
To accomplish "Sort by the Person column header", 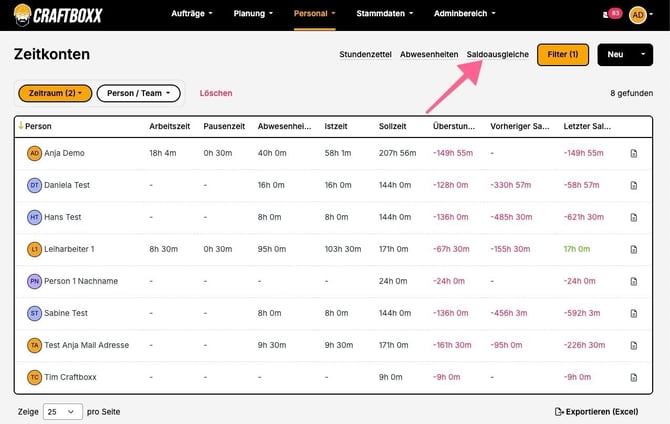I will (x=38, y=127).
